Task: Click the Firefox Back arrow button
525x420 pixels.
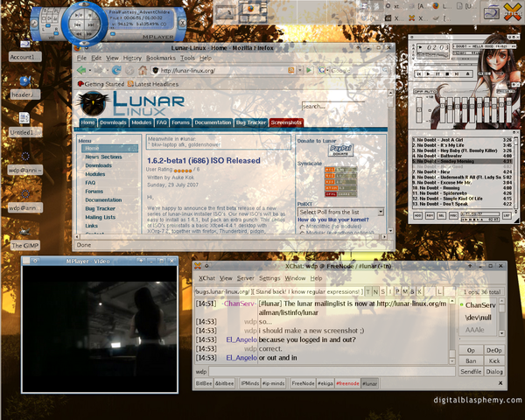Action: 81,70
